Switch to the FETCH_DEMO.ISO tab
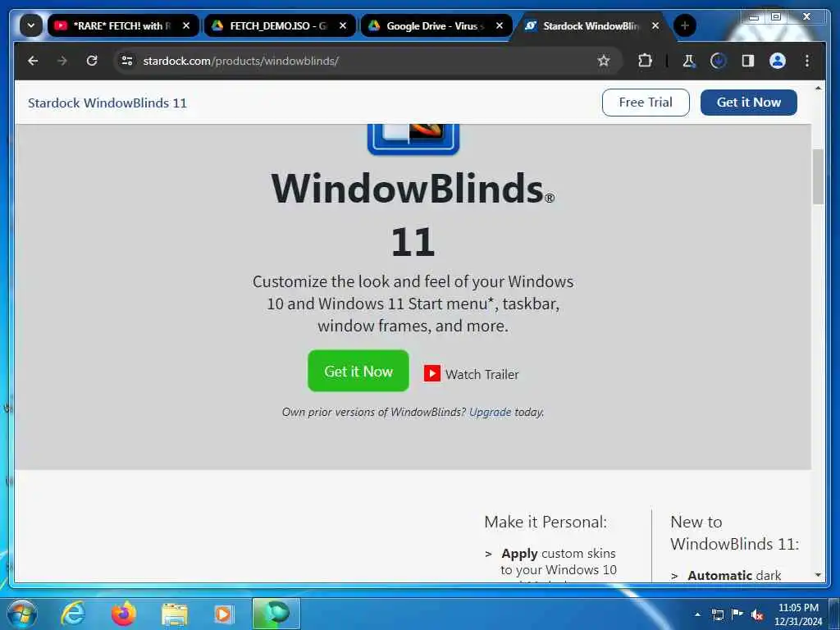Screen dimensions: 840x630 (280, 25)
